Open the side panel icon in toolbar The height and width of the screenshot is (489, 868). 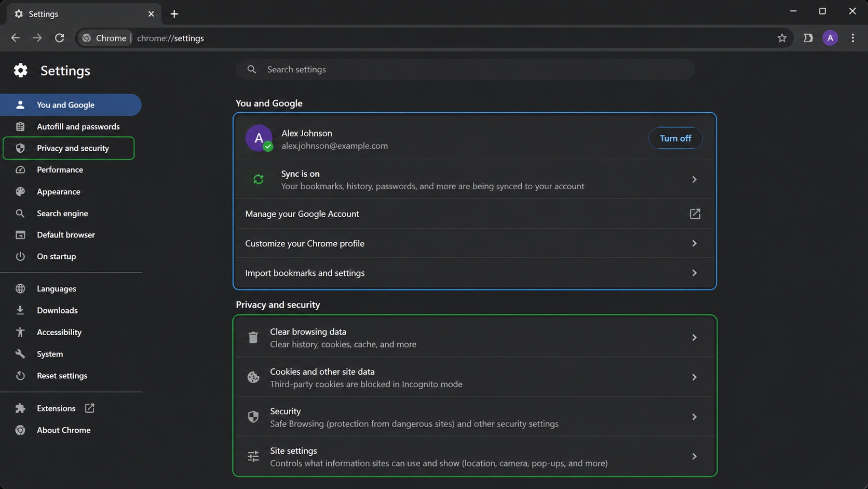[808, 38]
